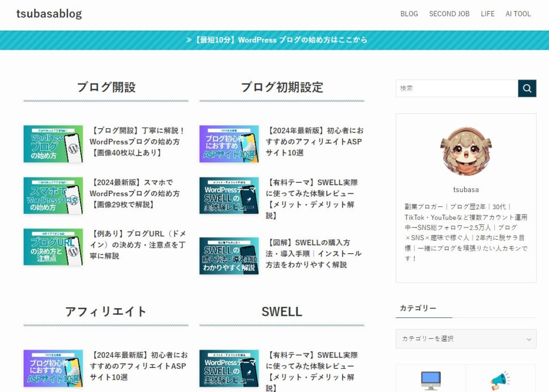Open the AI TOOL menu item
The width and height of the screenshot is (549, 392).
tap(518, 14)
